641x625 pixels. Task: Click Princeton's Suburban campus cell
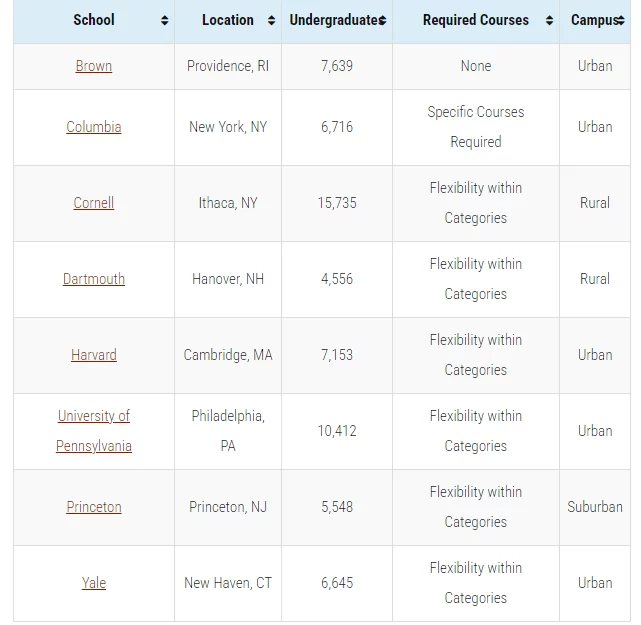[595, 507]
